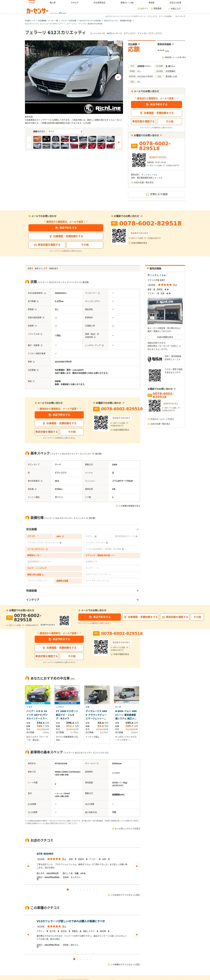The height and width of the screenshot is (980, 210).
Task: Click the left arrow of the photo thumbnail strip
Action: (x=29, y=142)
